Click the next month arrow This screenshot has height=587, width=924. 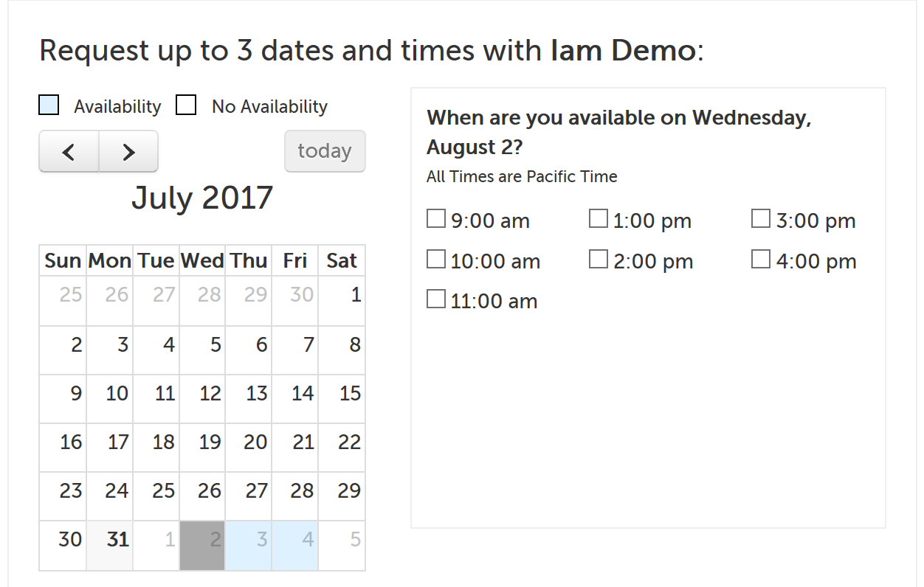128,151
